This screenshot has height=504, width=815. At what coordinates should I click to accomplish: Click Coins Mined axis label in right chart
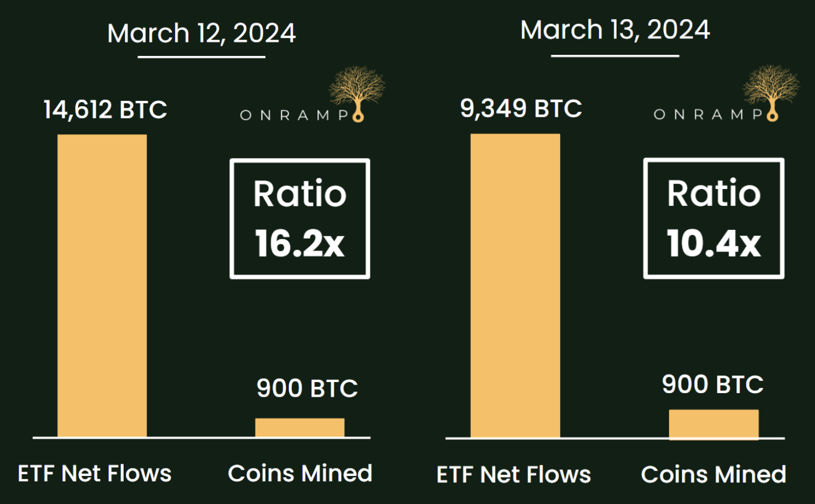pyautogui.click(x=714, y=474)
